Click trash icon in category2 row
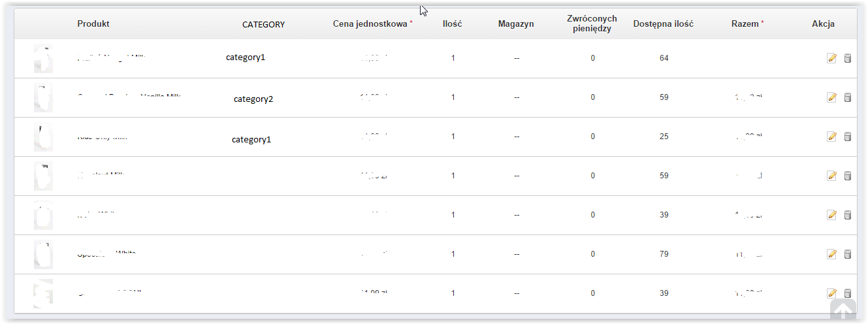Screen dimensions: 868x324 click(x=848, y=97)
